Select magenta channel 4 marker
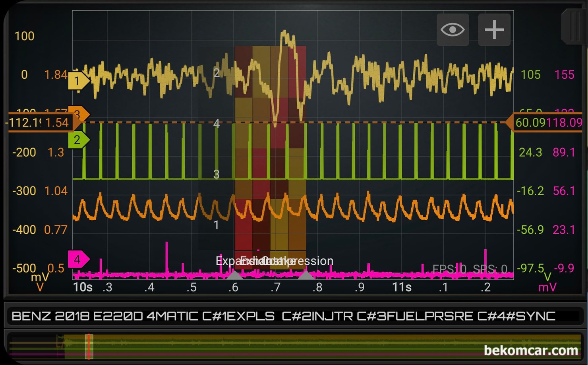The width and height of the screenshot is (588, 365). 78,259
